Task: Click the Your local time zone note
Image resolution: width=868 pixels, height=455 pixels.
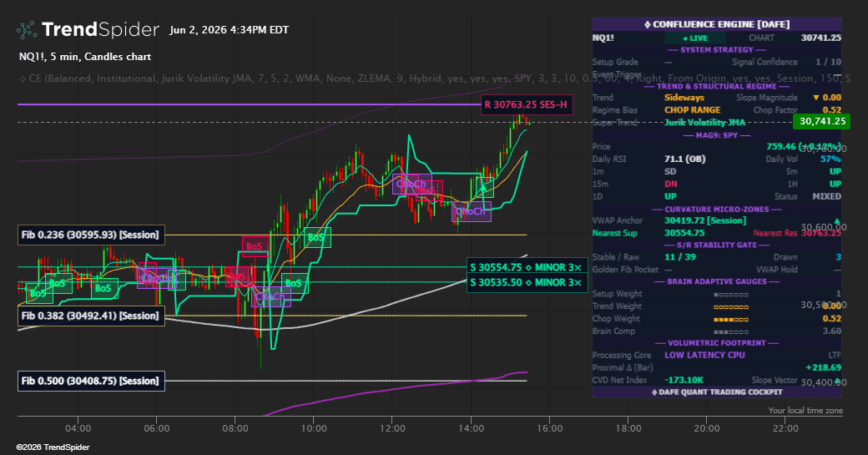Action: coord(805,411)
